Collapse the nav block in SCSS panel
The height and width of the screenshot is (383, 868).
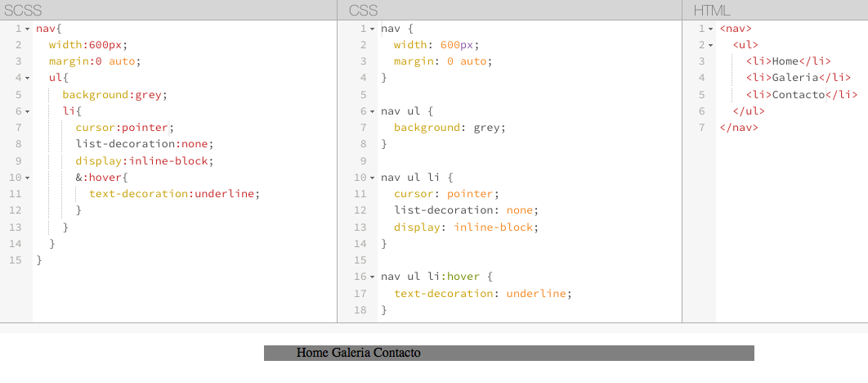27,29
